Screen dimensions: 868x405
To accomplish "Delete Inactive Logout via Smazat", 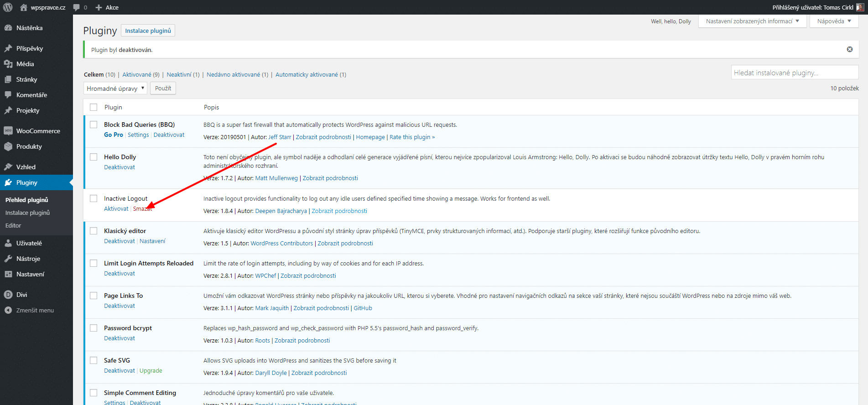I will 142,209.
